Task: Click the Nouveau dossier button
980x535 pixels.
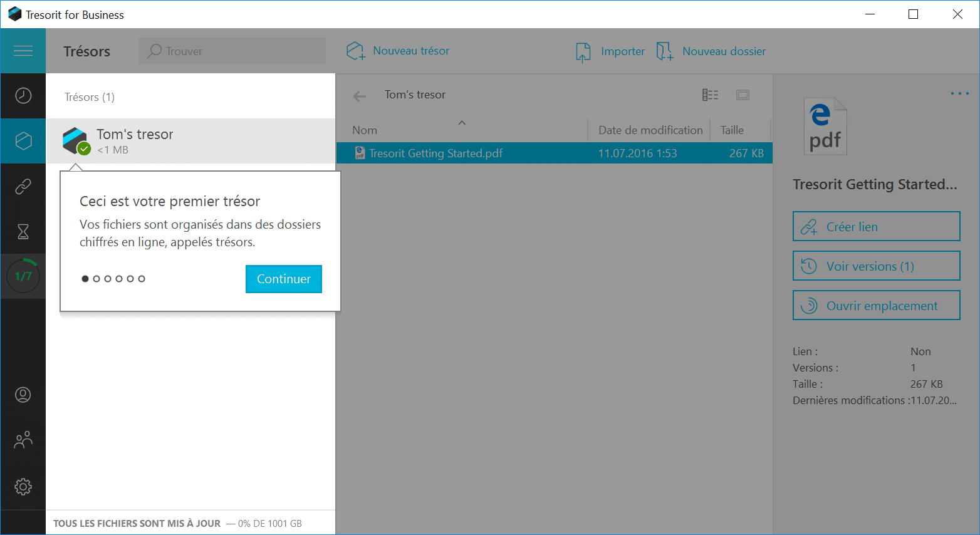Action: pos(711,51)
